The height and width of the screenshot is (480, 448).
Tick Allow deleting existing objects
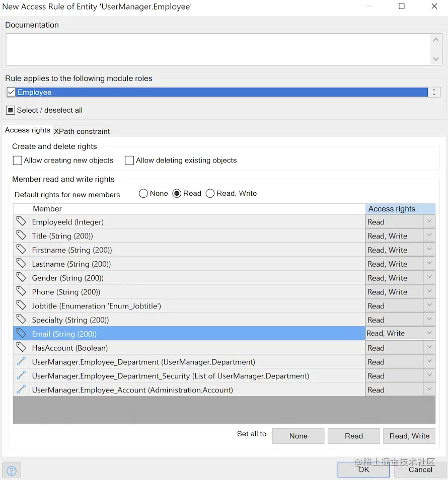click(129, 161)
